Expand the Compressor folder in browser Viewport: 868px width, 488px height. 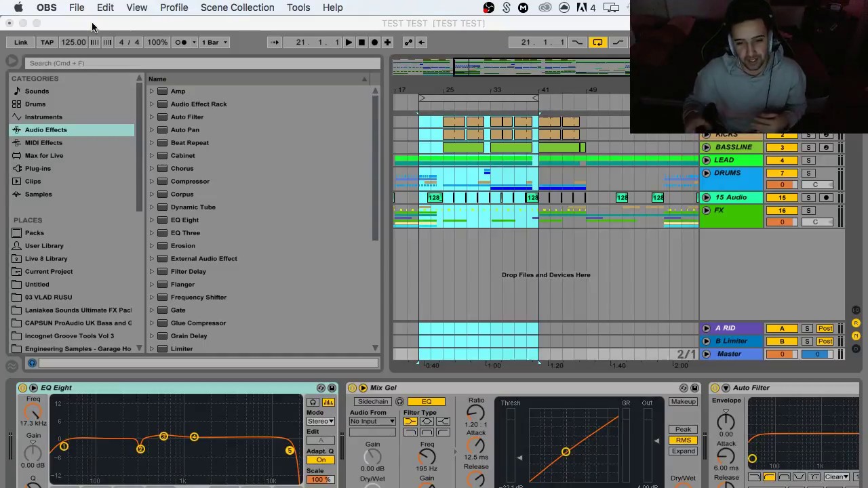[x=152, y=182]
